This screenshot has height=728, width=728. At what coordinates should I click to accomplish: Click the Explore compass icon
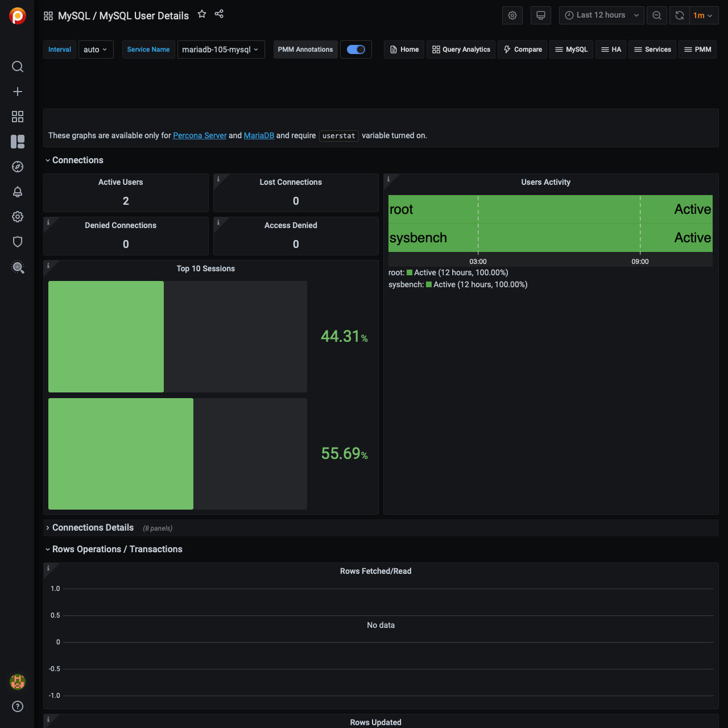pyautogui.click(x=18, y=167)
